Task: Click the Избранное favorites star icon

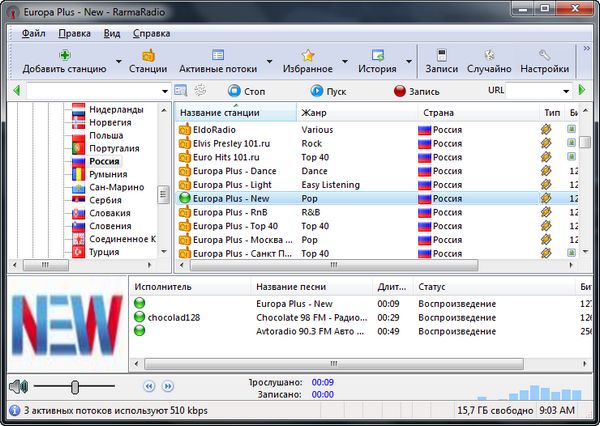Action: click(308, 55)
